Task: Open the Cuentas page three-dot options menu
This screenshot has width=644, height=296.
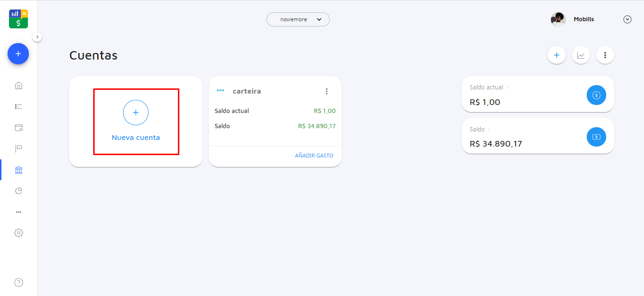Action: 605,55
